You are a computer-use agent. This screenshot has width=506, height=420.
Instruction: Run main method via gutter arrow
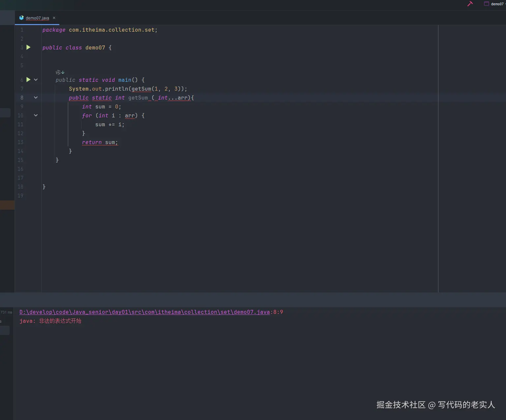click(x=28, y=80)
